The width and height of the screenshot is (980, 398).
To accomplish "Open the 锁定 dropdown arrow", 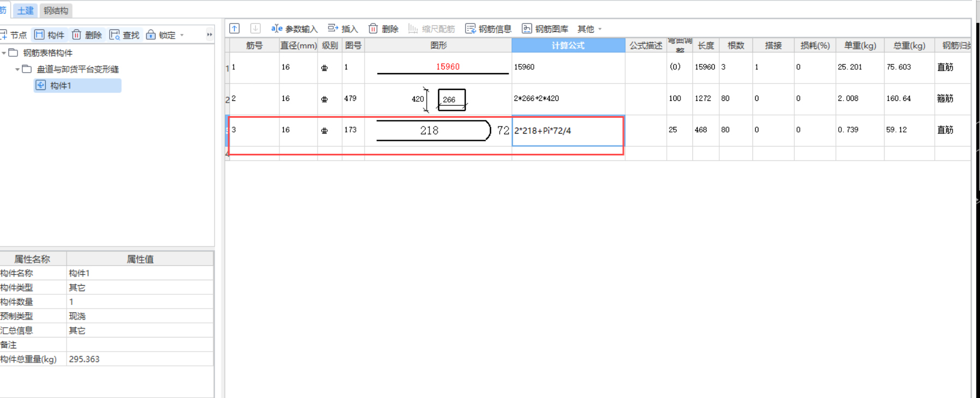I will click(182, 35).
